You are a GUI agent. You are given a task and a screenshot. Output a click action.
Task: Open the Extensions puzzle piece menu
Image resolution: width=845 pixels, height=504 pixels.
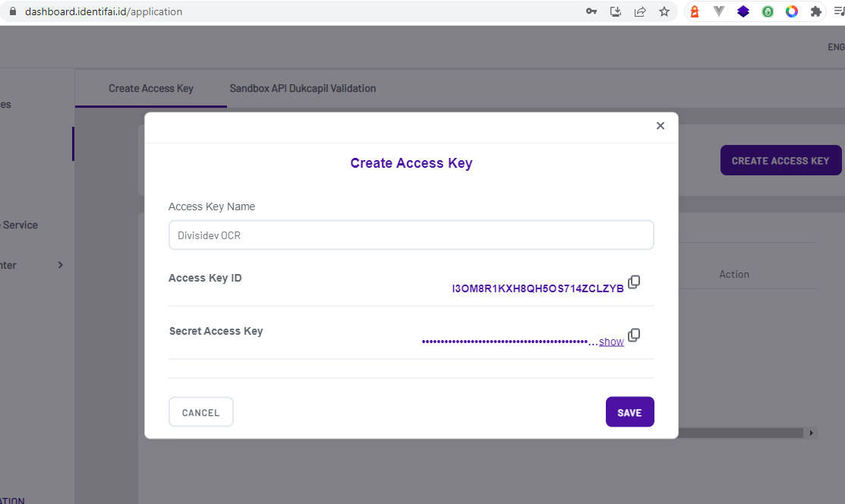click(816, 11)
